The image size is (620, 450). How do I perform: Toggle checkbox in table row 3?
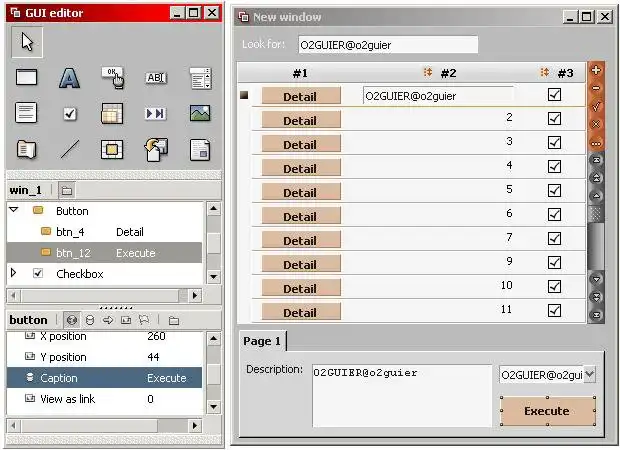point(554,142)
